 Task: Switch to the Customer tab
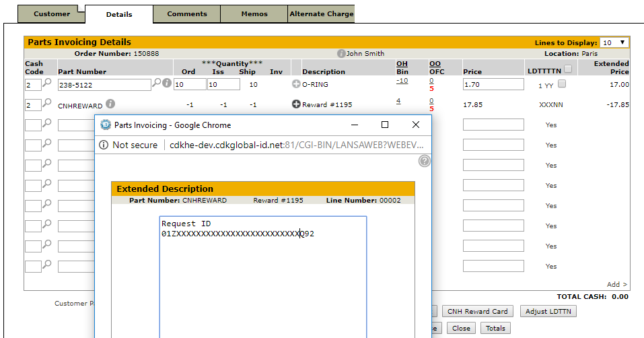tap(52, 13)
